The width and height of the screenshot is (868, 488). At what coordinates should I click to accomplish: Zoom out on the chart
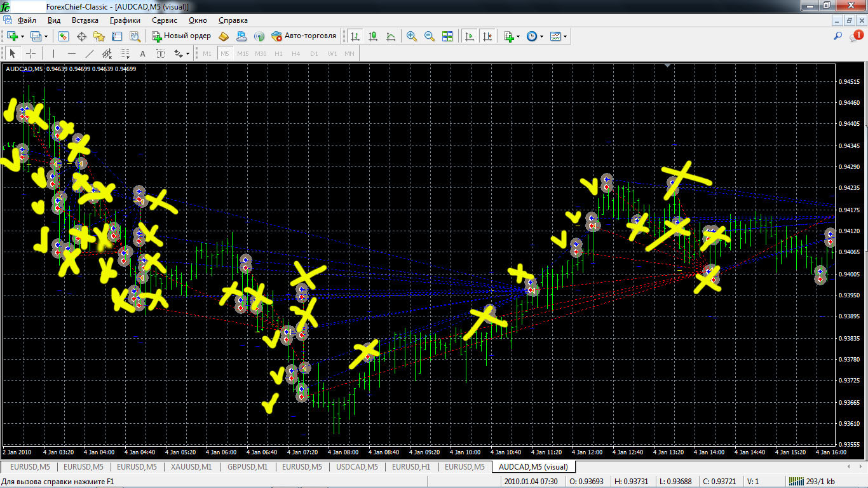click(430, 36)
